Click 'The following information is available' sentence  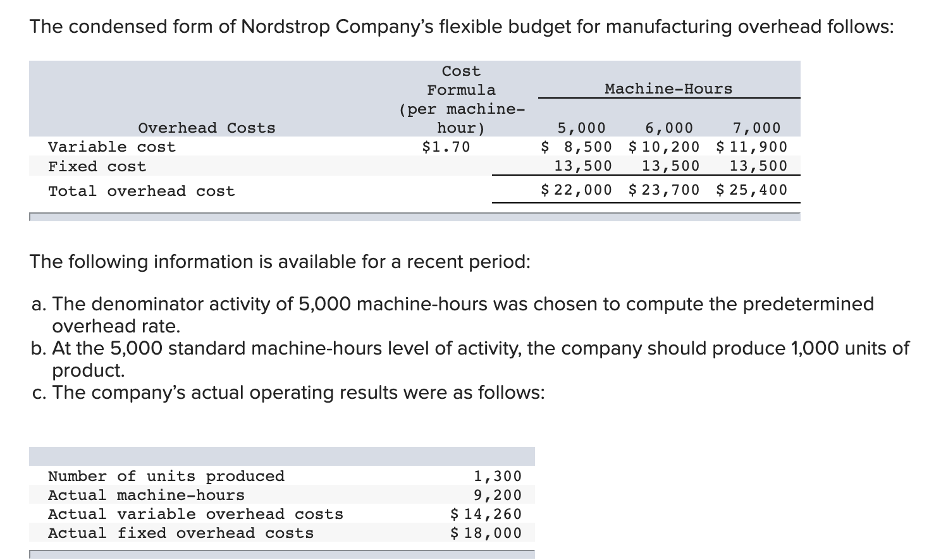280,262
